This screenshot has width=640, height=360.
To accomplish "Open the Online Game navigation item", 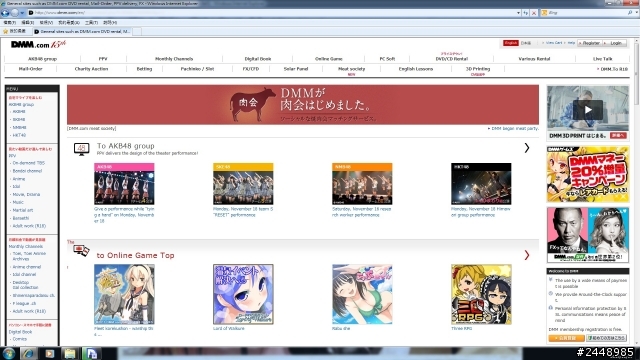I will (329, 59).
